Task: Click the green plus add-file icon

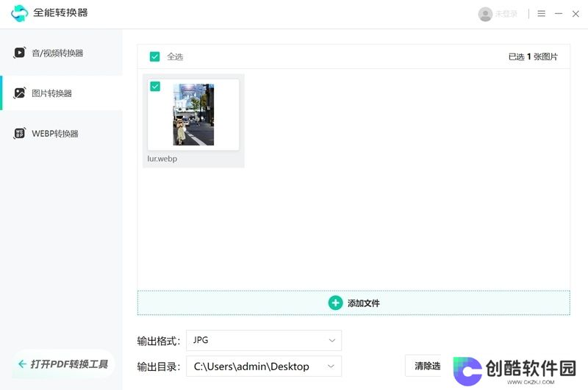Action: (x=335, y=303)
